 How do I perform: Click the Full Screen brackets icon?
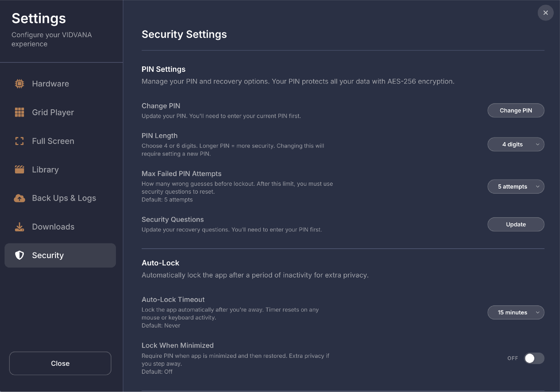coord(20,141)
